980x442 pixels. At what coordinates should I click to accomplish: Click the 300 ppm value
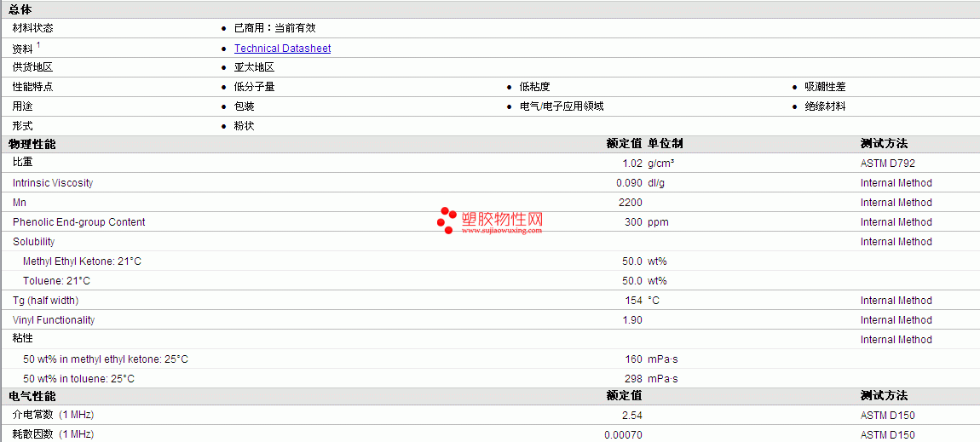click(x=647, y=221)
